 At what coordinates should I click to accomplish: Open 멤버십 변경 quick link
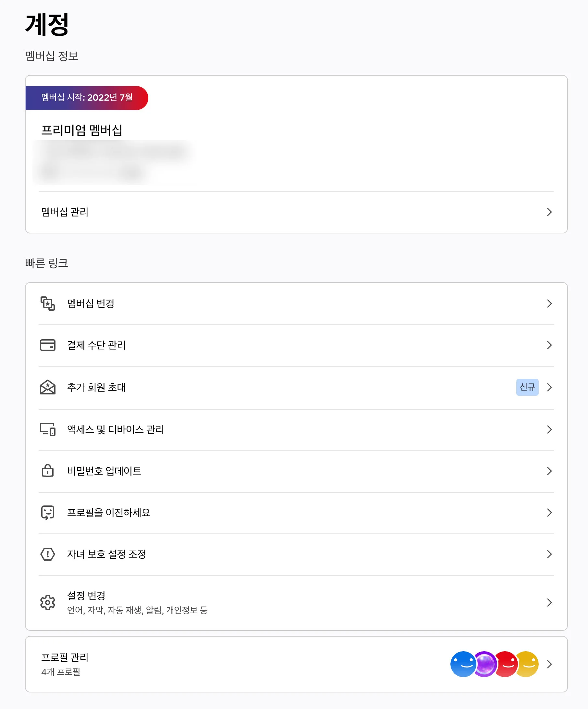(91, 304)
